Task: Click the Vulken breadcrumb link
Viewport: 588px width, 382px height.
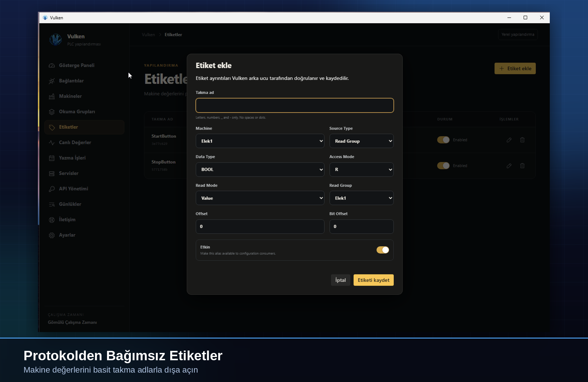Action: pos(148,35)
